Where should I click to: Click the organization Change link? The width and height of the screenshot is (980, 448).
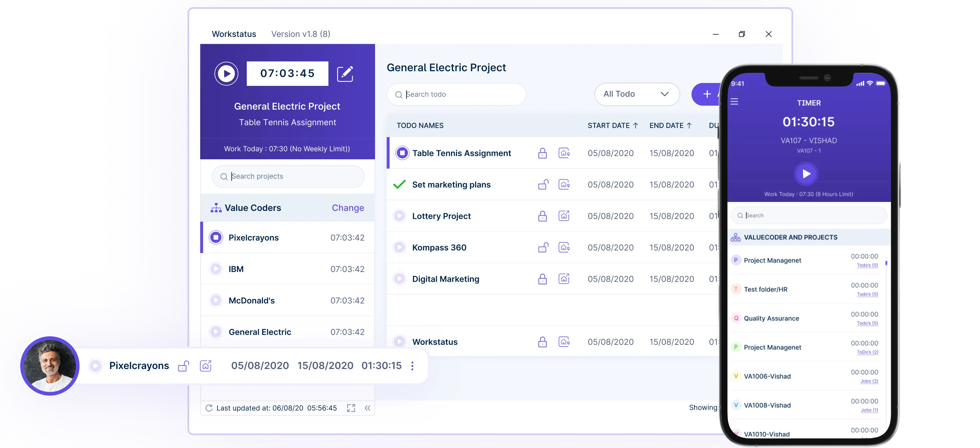pos(348,208)
